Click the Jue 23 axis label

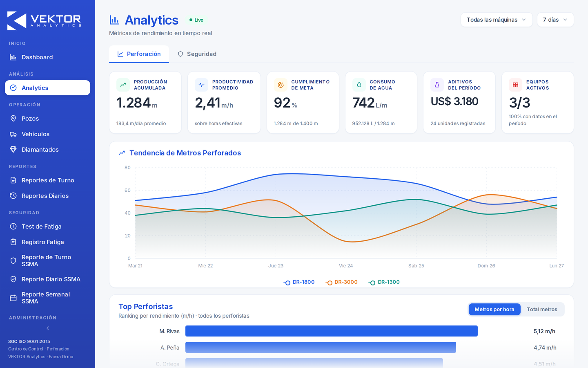pos(276,266)
